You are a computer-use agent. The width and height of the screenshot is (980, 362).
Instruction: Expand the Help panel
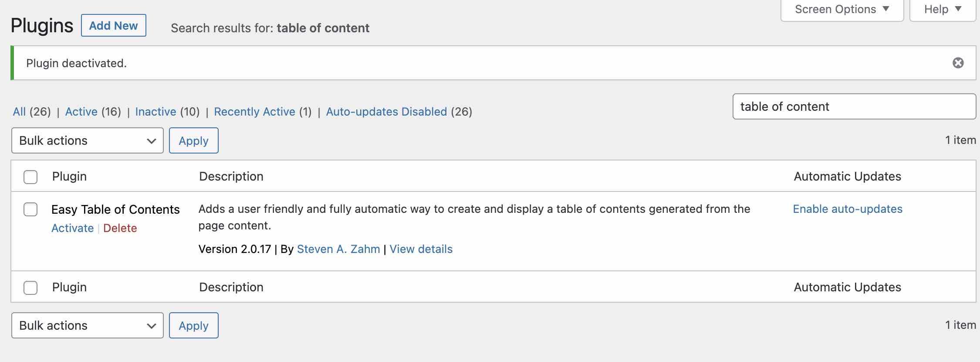(x=943, y=10)
